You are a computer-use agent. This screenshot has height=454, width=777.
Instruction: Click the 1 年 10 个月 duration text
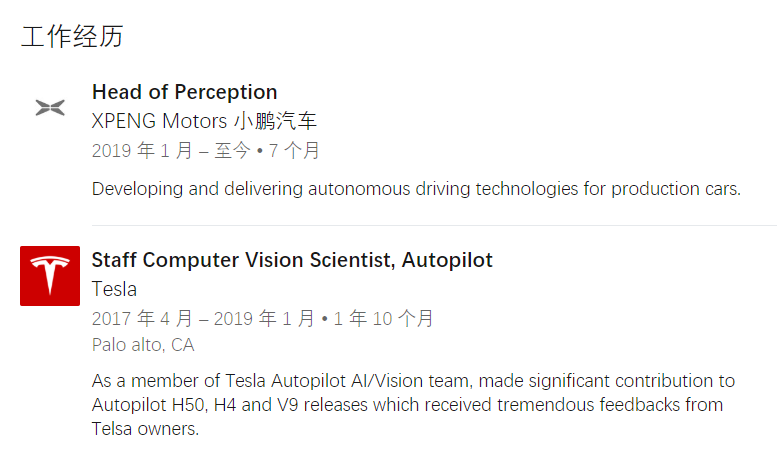coord(384,319)
